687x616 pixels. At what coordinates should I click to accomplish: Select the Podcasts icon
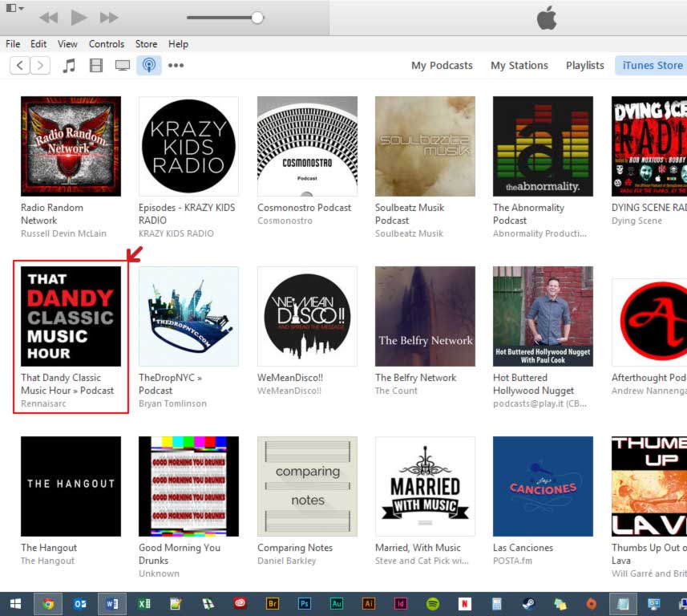pos(149,65)
